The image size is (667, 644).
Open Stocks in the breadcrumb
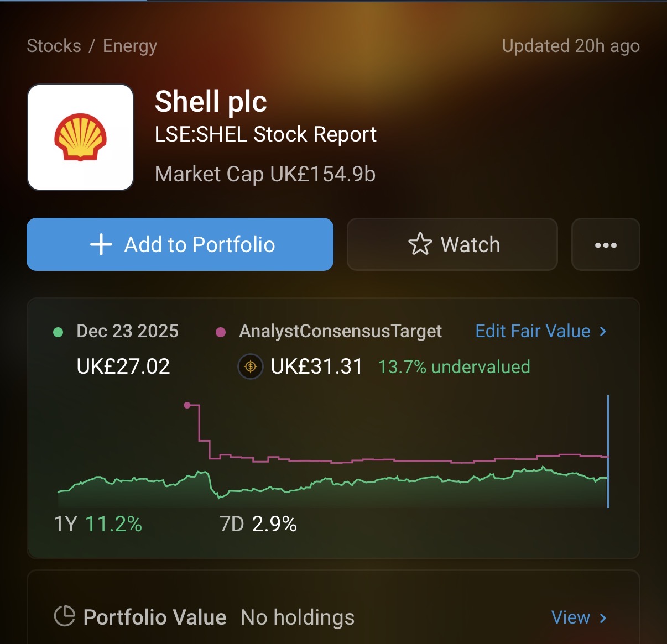(x=54, y=46)
